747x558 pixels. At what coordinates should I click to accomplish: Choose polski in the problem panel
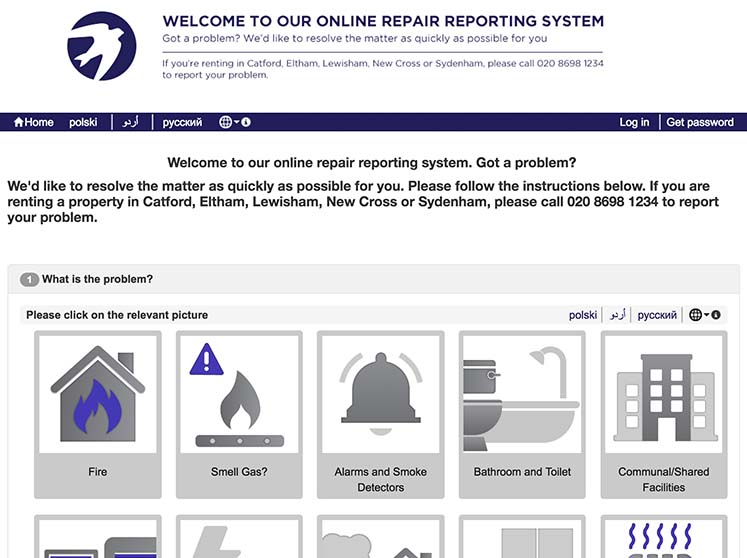(583, 315)
